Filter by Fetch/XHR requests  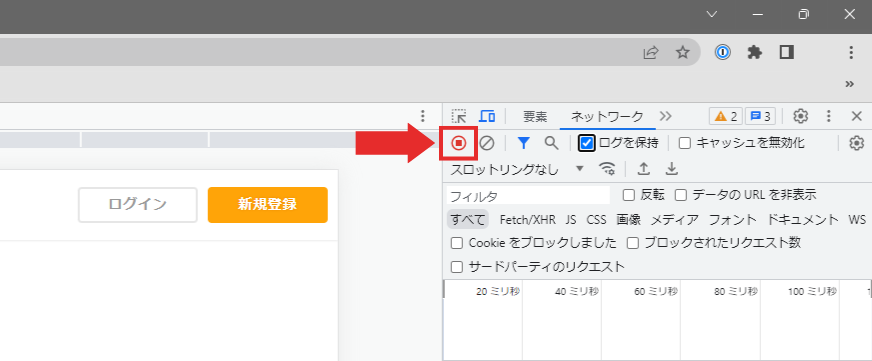pyautogui.click(x=527, y=219)
